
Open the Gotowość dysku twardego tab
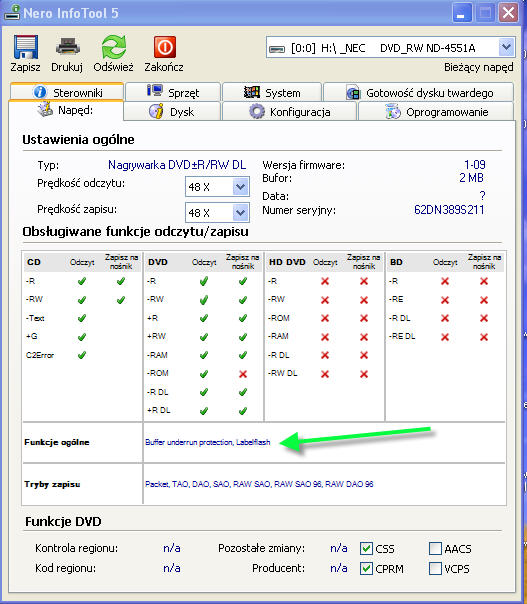(x=419, y=92)
